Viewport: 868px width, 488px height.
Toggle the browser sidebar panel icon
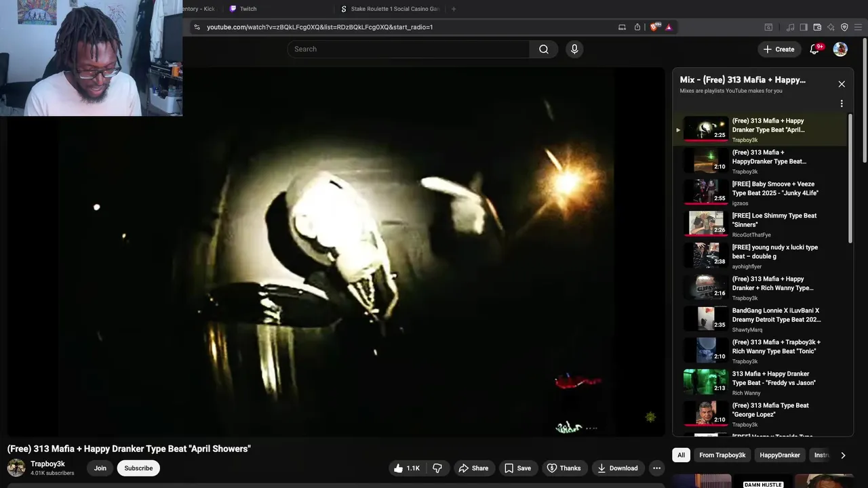(x=804, y=27)
